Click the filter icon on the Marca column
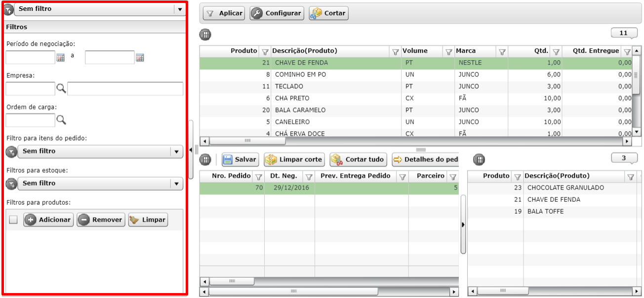The height and width of the screenshot is (298, 644). click(502, 51)
